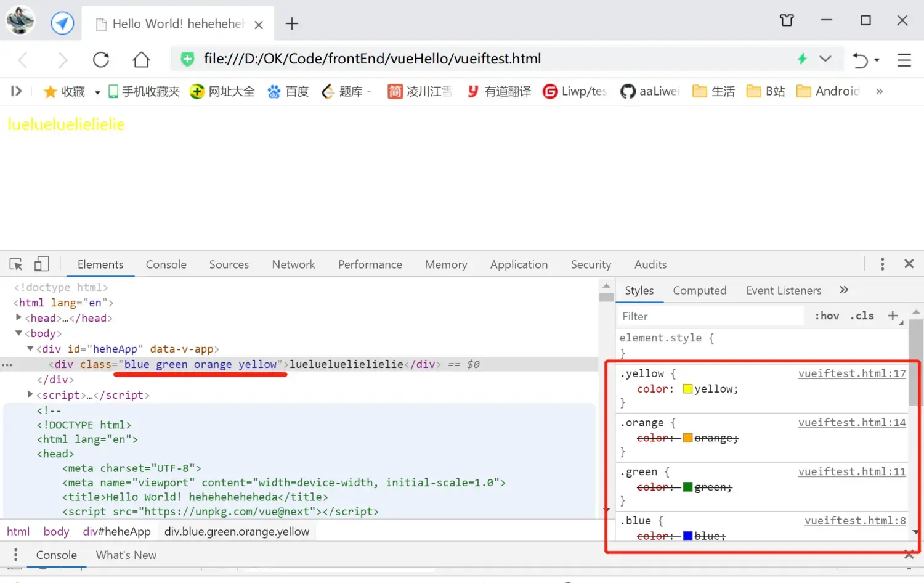This screenshot has width=924, height=583.
Task: Close the DevTools panel
Action: pyautogui.click(x=909, y=264)
